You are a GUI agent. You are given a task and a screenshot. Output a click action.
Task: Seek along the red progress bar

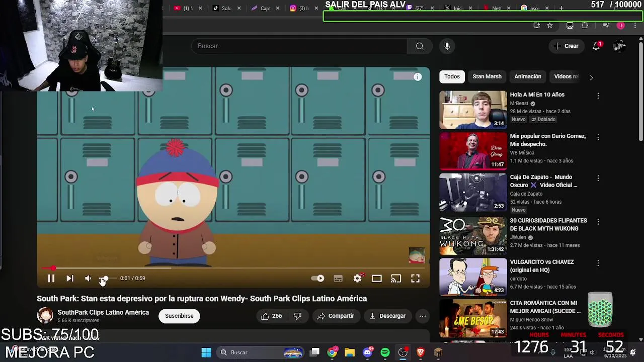[x=232, y=268]
